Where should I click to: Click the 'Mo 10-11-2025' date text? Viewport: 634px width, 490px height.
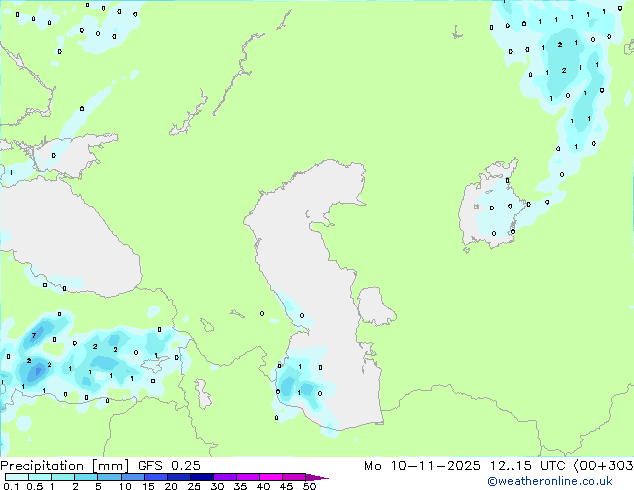pyautogui.click(x=422, y=466)
